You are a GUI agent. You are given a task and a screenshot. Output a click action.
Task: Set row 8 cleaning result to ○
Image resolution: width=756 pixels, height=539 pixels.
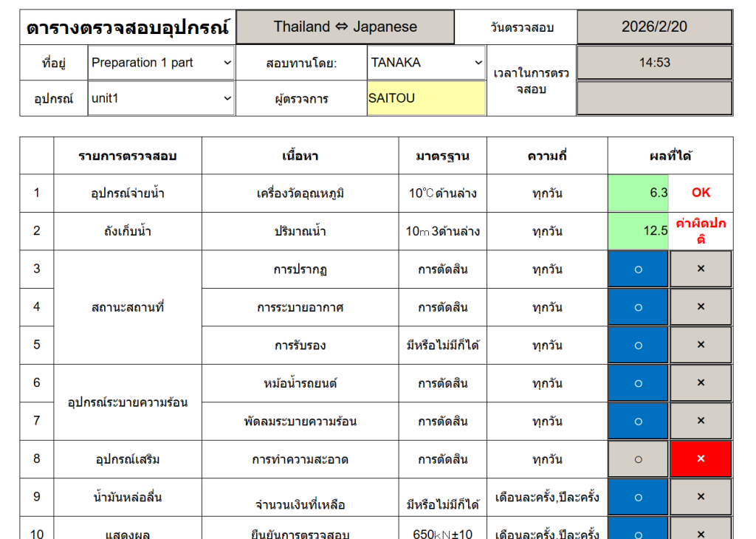tap(638, 459)
